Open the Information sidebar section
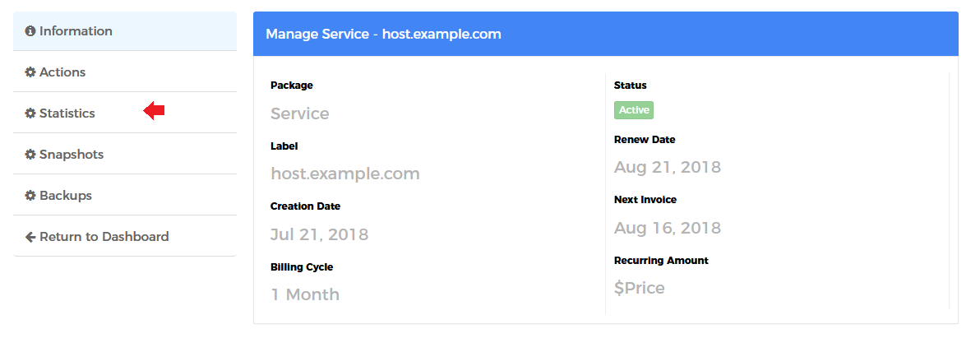Screen dimensions: 980x352 point(125,31)
